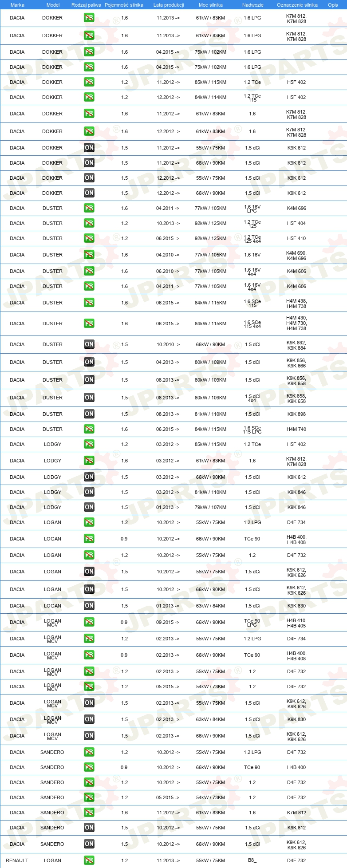The width and height of the screenshot is (347, 868).
Task: Click the Lata produkcji column header
Action: [169, 5]
